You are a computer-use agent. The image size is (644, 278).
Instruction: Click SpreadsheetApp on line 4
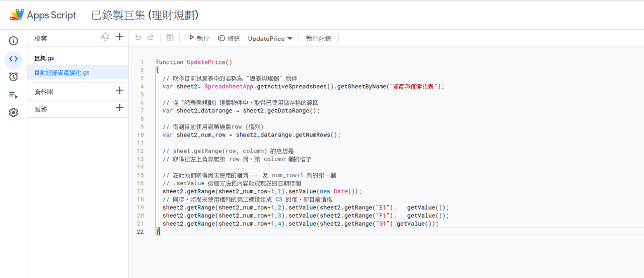coord(229,86)
